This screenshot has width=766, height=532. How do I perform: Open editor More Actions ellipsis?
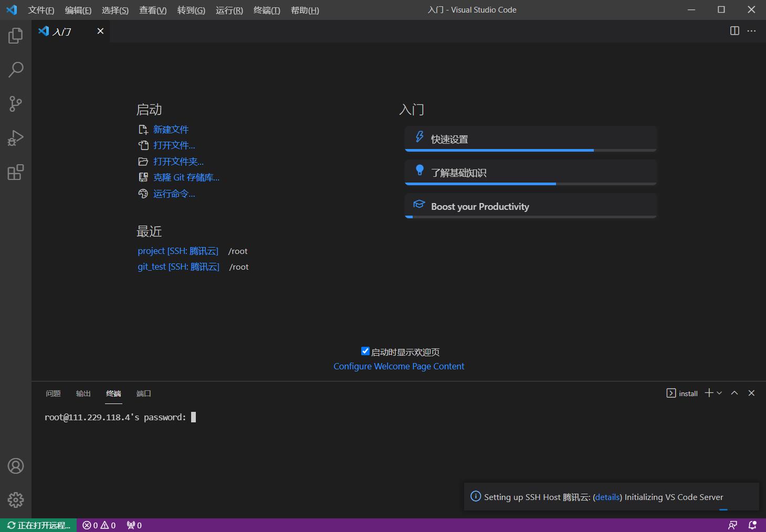point(751,31)
